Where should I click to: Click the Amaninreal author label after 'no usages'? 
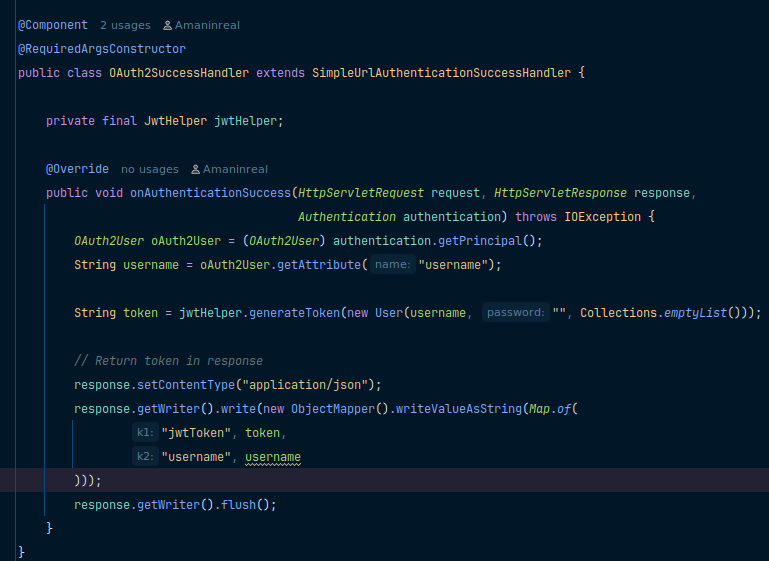(235, 170)
